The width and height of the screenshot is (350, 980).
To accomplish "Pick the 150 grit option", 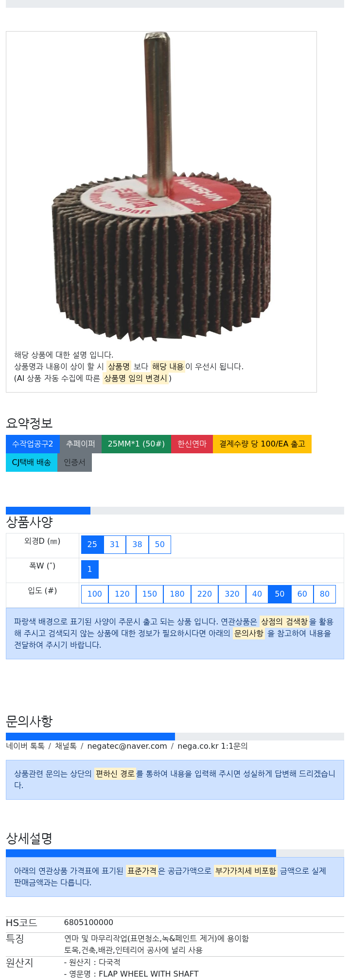I will 150,594.
